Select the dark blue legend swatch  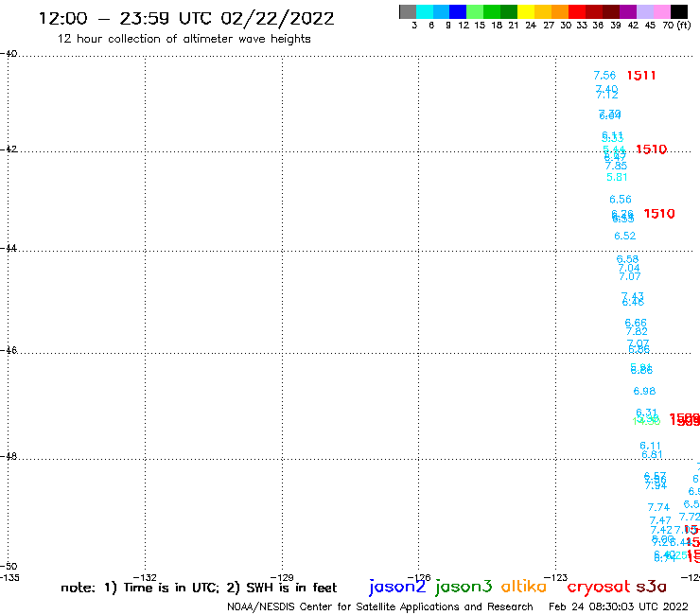pos(458,11)
